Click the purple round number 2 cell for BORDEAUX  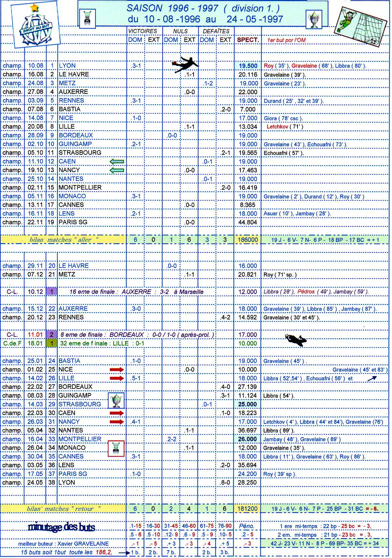(x=52, y=335)
